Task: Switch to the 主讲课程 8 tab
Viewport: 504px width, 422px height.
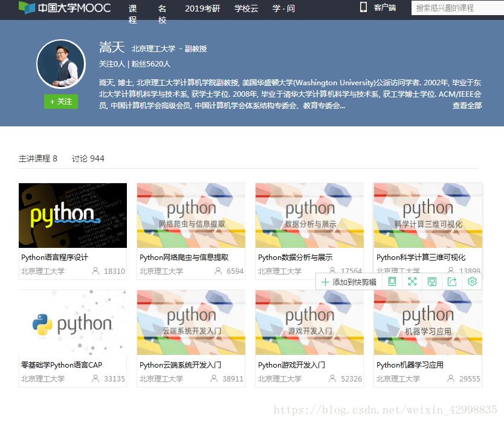Action: coord(38,158)
